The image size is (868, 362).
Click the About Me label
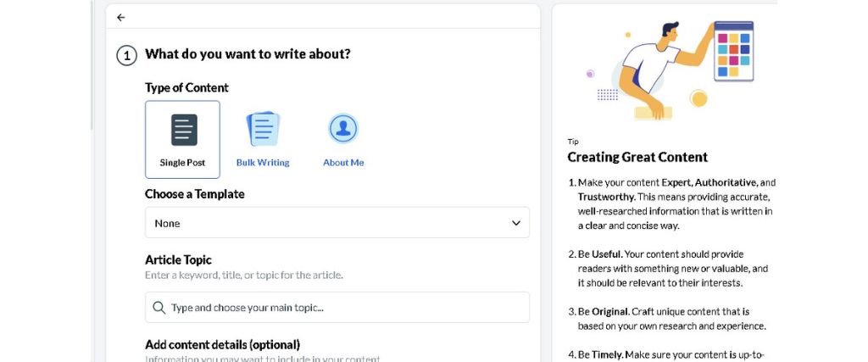[x=343, y=163]
